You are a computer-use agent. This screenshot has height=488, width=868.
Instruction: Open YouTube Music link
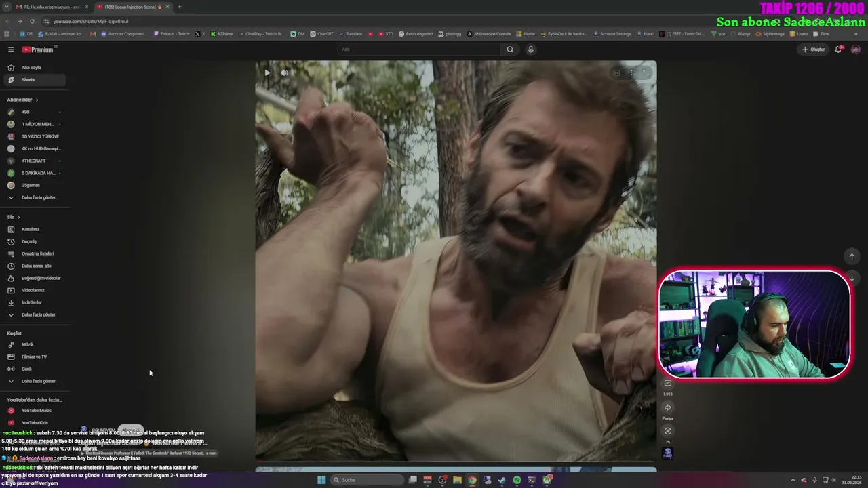point(34,411)
